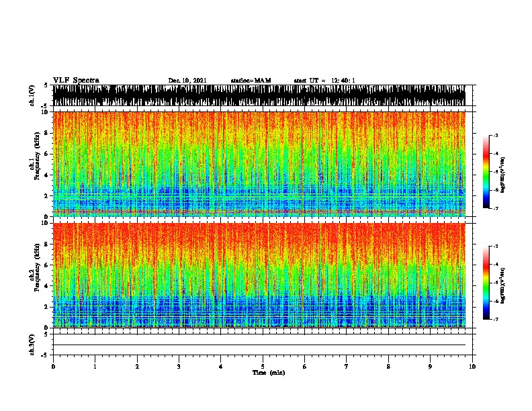Click the "-7" label on lower colorbar
This screenshot has width=532, height=411.
pyautogui.click(x=495, y=320)
